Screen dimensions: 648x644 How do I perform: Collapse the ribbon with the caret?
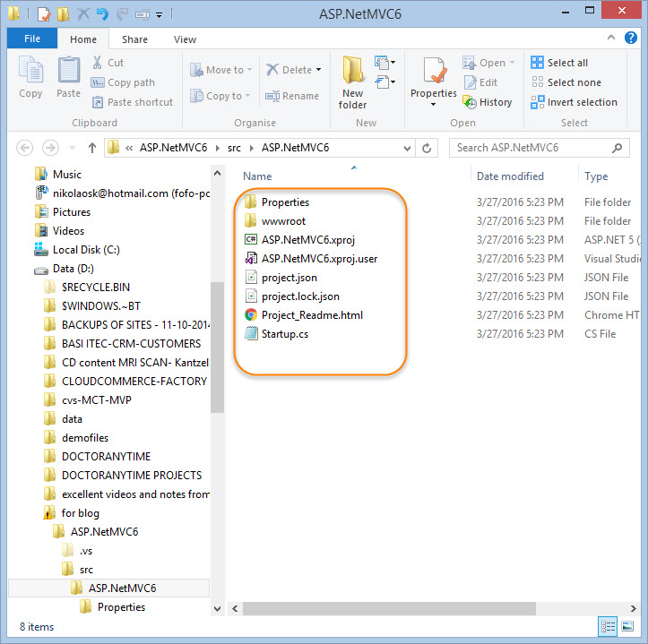coord(611,38)
